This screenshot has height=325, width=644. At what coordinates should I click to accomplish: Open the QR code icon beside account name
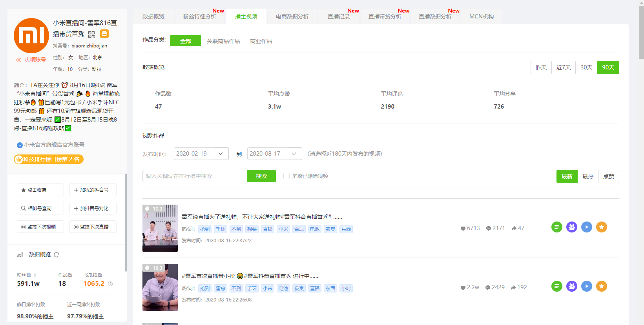91,34
